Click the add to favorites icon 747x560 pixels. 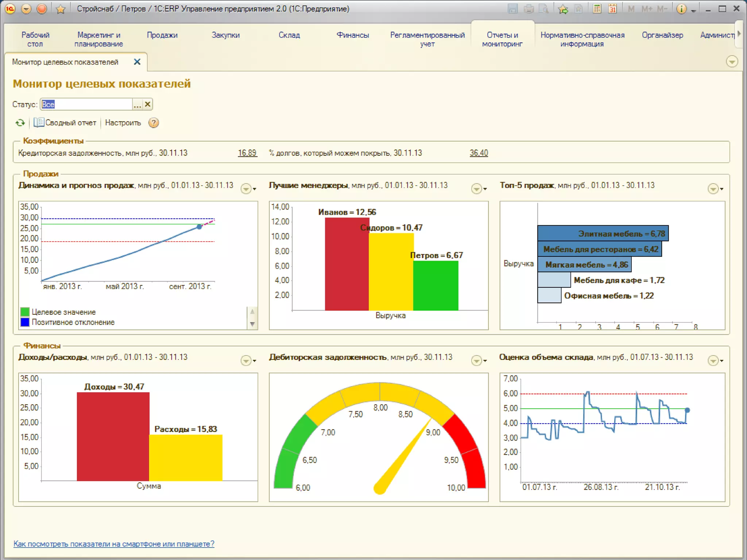click(563, 9)
